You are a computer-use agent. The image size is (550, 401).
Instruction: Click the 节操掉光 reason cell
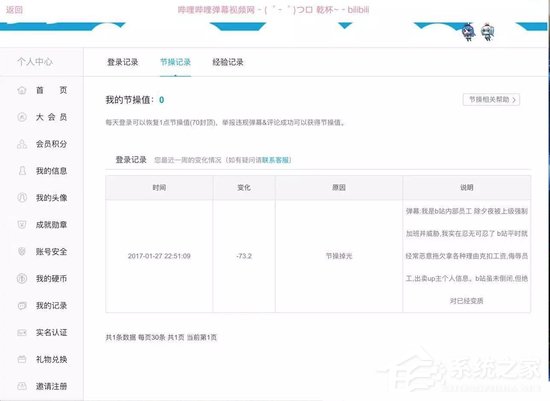(339, 256)
